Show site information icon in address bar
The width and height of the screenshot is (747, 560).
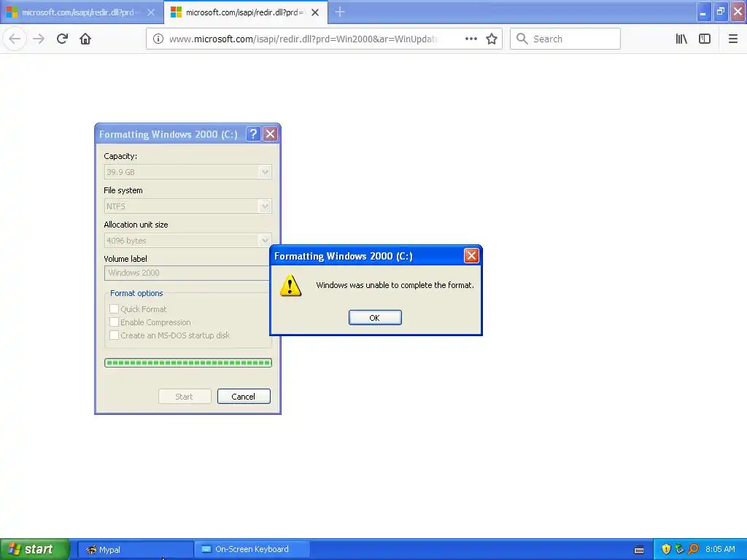tap(158, 39)
